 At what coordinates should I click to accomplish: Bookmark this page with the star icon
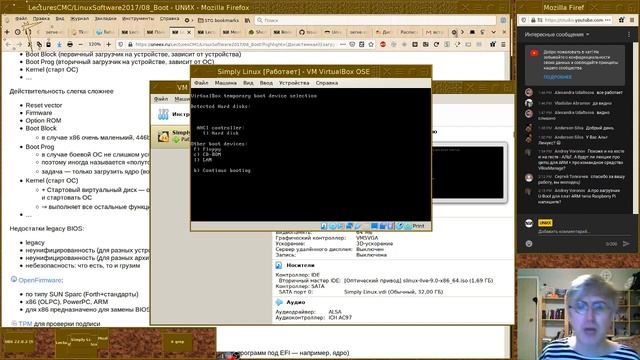click(371, 44)
